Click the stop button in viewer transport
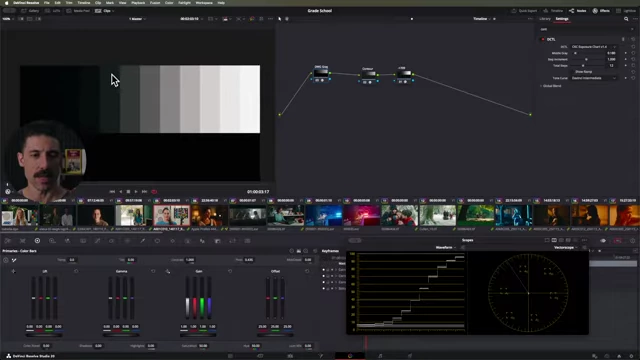 [128, 191]
